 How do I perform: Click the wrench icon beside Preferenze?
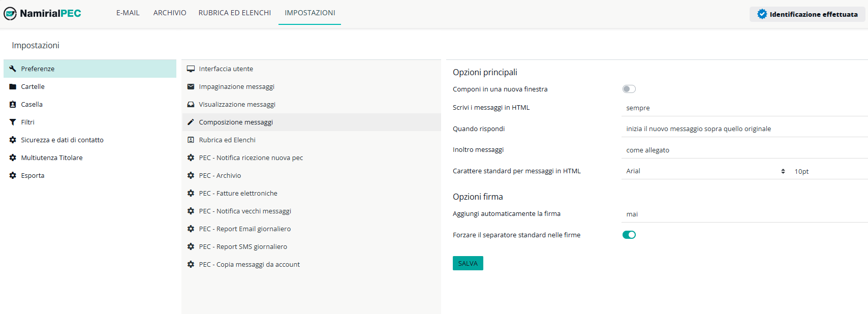point(13,69)
